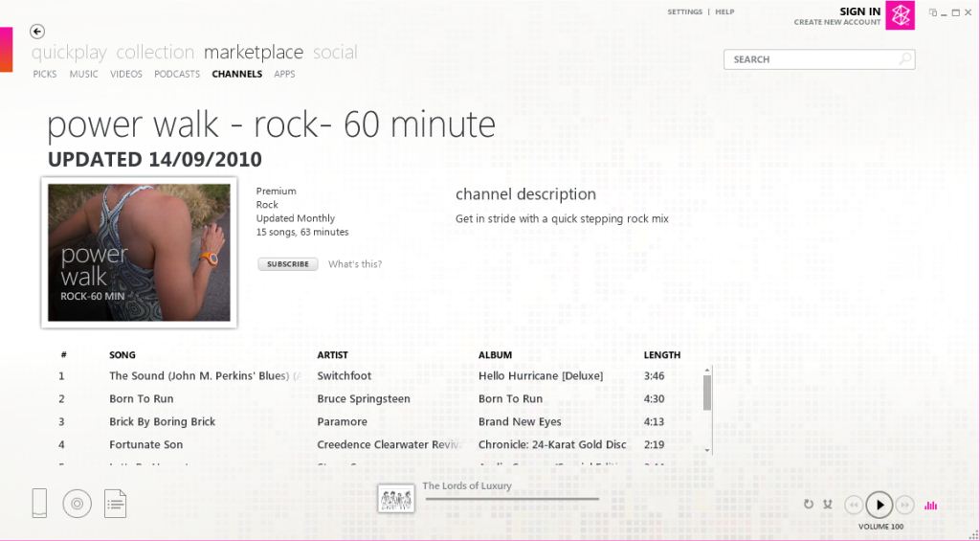Click The Lords of Luxury now playing title
Screen dimensions: 980x541
(467, 486)
